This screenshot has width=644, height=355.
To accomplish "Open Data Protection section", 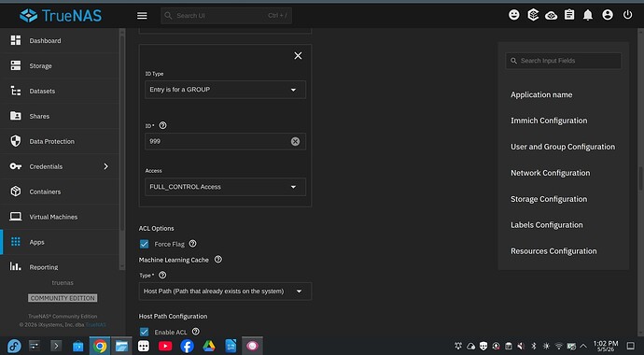I will point(61,141).
